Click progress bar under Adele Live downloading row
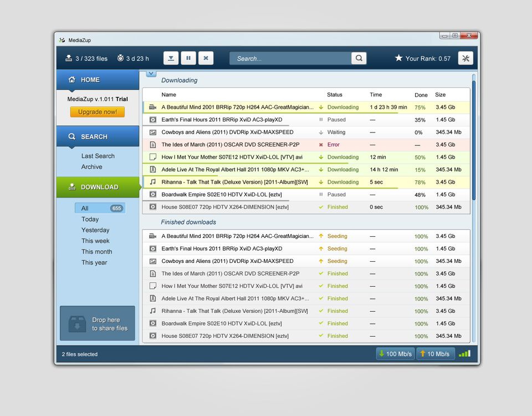 click(x=180, y=176)
